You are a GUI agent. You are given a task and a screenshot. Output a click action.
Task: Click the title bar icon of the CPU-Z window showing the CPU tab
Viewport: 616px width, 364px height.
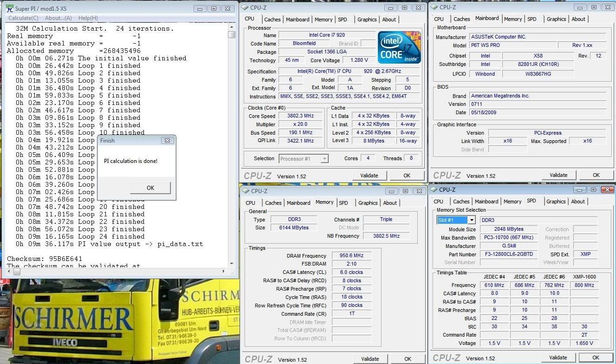pyautogui.click(x=245, y=7)
